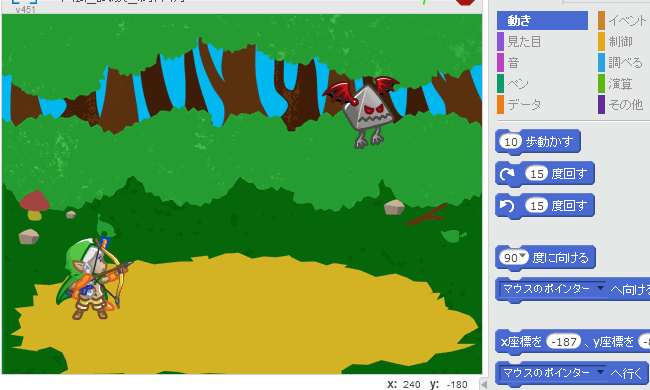Open the 調べる block category
This screenshot has width=650, height=390.
624,63
